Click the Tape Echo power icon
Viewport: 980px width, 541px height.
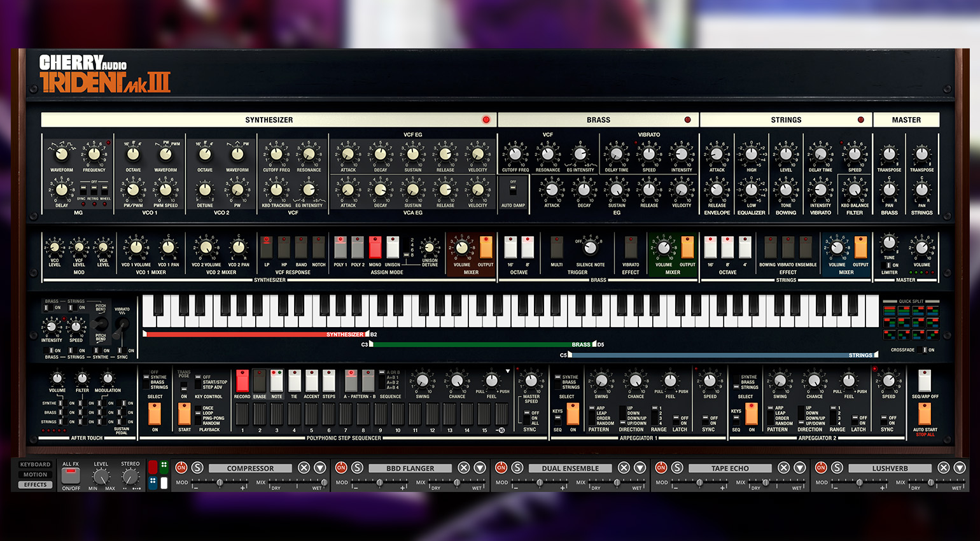coord(661,468)
